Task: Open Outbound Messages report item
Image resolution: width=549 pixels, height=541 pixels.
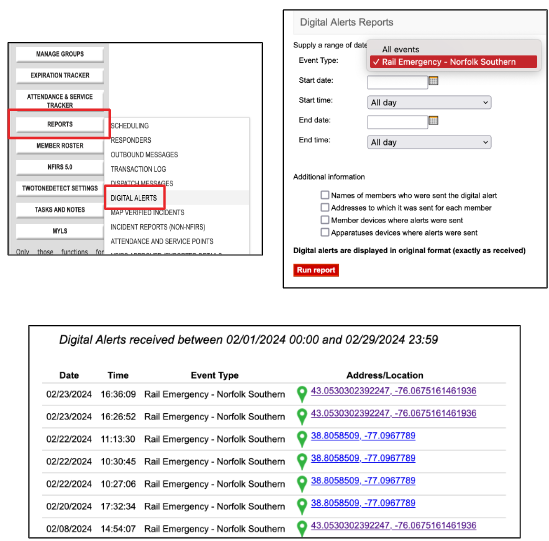Action: [x=144, y=154]
